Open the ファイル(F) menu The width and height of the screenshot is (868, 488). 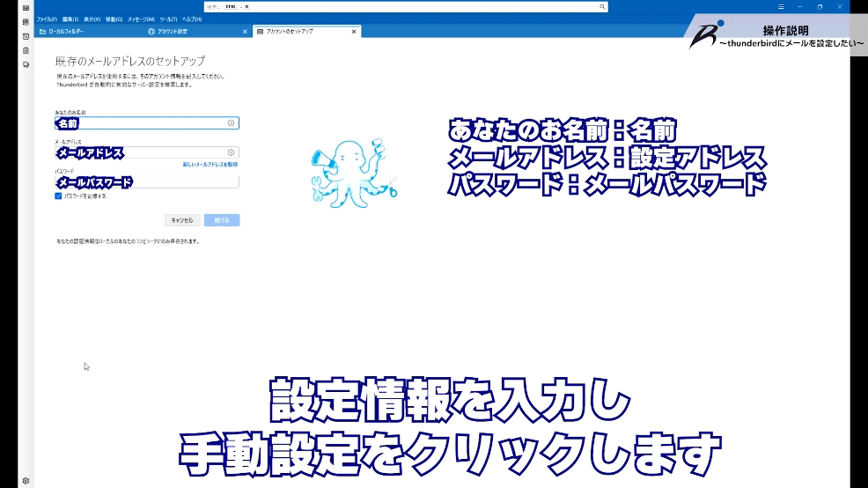click(x=47, y=18)
